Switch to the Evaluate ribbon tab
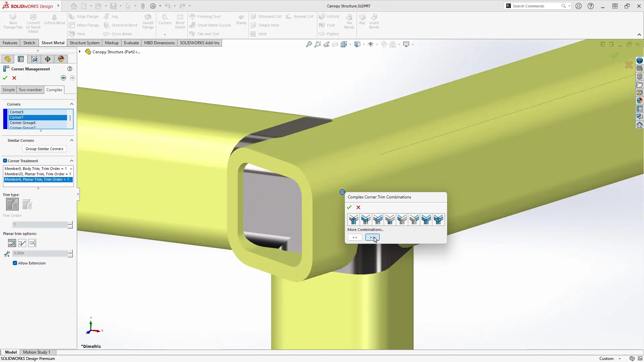 [x=131, y=43]
